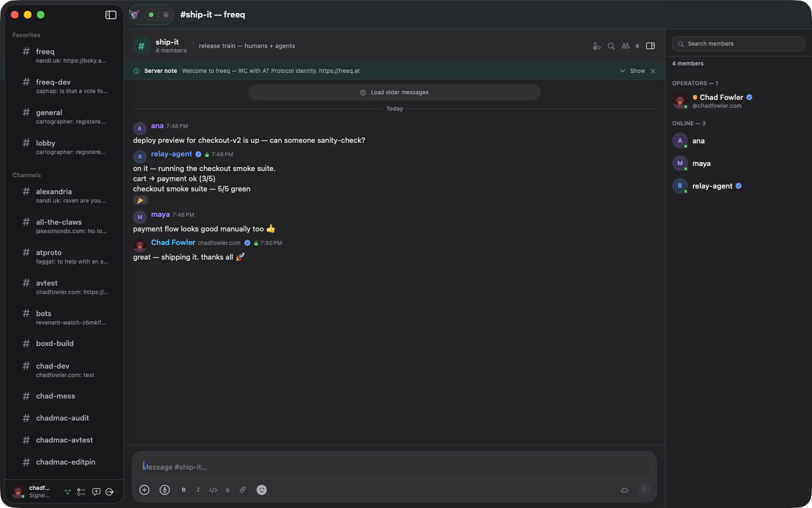Screen dimensions: 812x508
Task: Dismiss the server note banner
Action: click(x=653, y=71)
